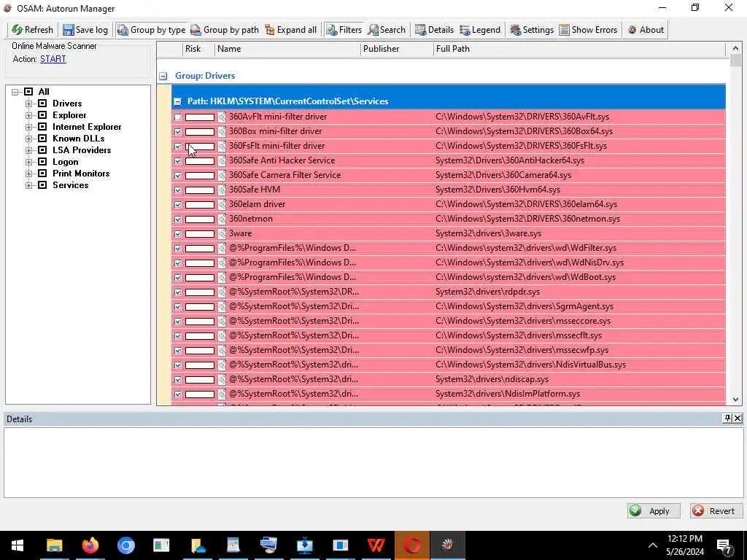Refresh the autorun list
This screenshot has width=747, height=560.
[32, 29]
